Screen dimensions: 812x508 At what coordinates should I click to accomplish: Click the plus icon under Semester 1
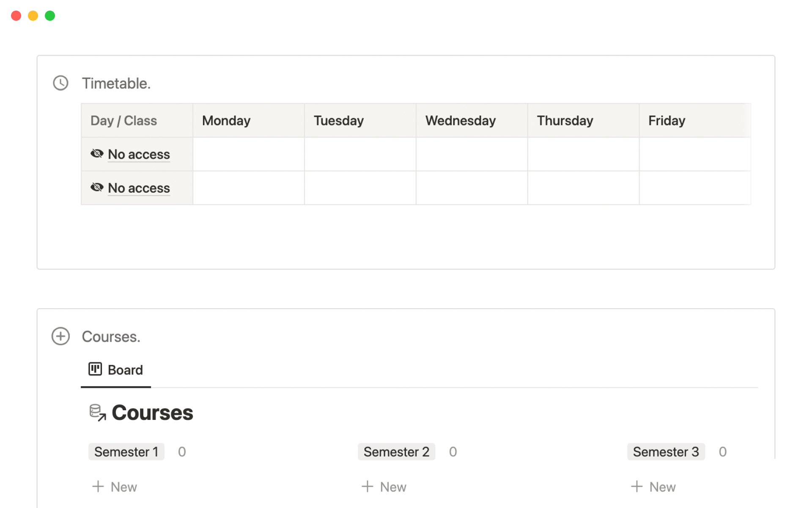pos(98,486)
